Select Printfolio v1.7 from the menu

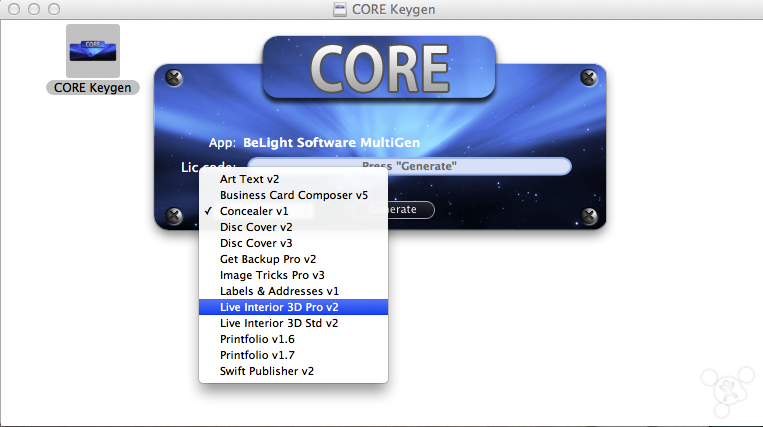click(x=257, y=355)
